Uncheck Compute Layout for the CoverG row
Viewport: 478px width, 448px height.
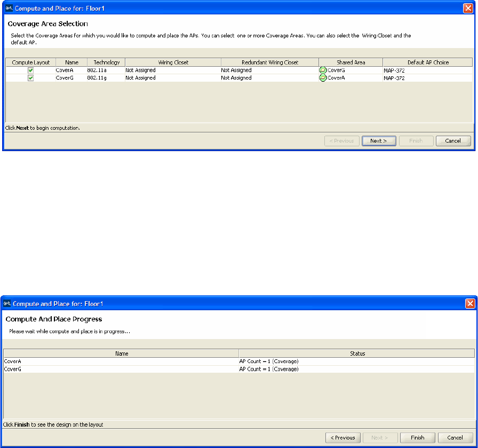[31, 78]
